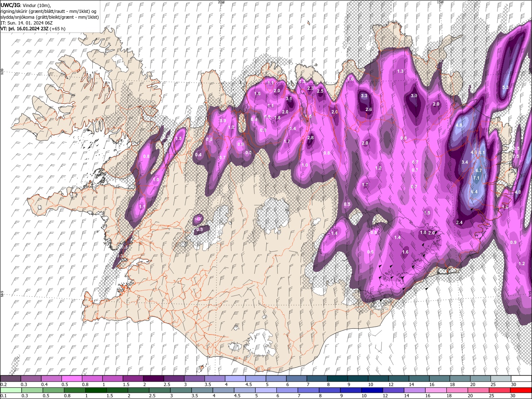
Task: Click the navy blue swatch between 10 and 12, lower legend
Action: tap(372, 390)
